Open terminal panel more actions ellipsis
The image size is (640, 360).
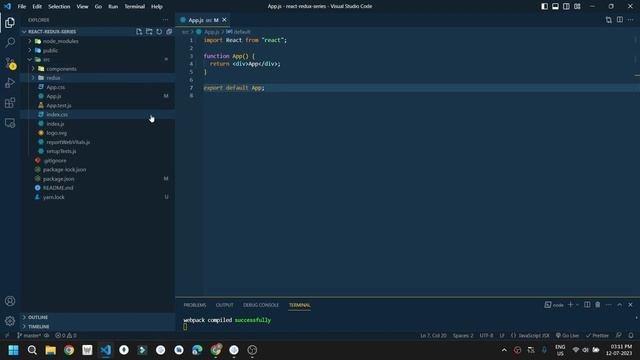609,305
